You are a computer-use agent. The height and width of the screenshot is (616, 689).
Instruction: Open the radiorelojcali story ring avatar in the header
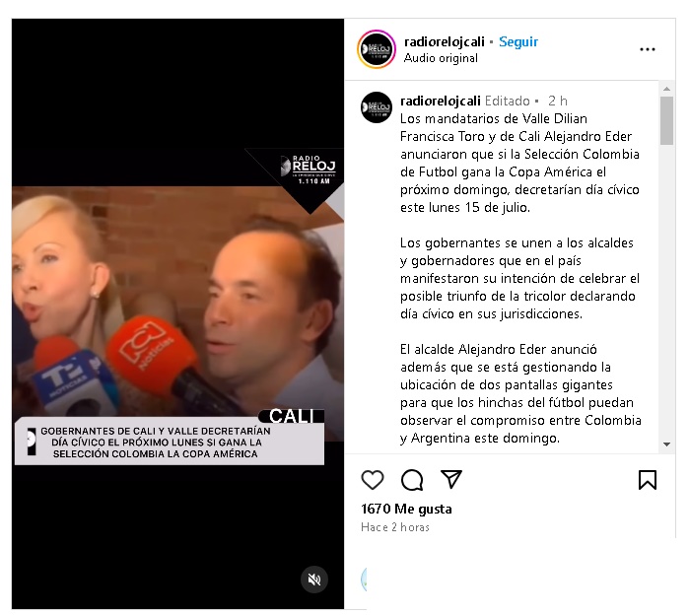377,49
